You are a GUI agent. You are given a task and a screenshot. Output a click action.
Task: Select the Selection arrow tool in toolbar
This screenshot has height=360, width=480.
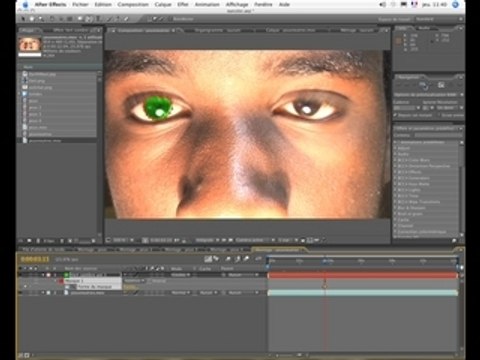click(23, 19)
